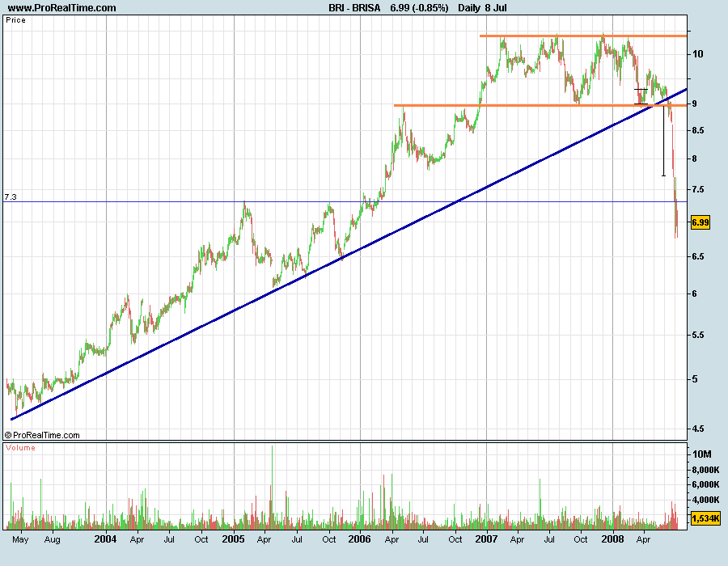Image resolution: width=728 pixels, height=566 pixels.
Task: Click the 8,000K volume axis label
Action: 705,470
